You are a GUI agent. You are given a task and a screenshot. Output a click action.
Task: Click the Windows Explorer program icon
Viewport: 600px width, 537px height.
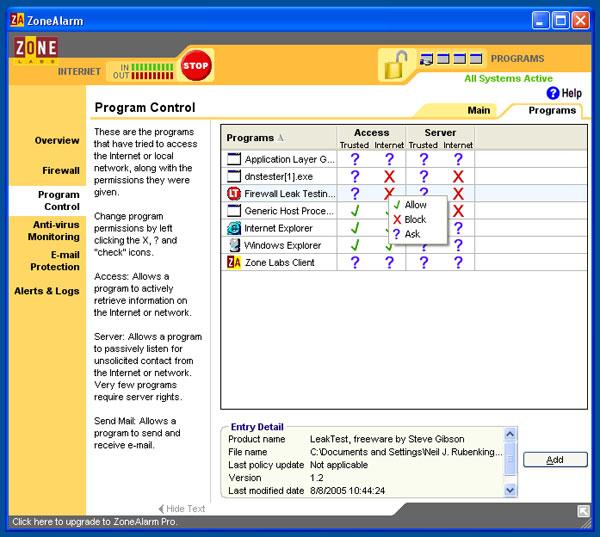click(234, 245)
